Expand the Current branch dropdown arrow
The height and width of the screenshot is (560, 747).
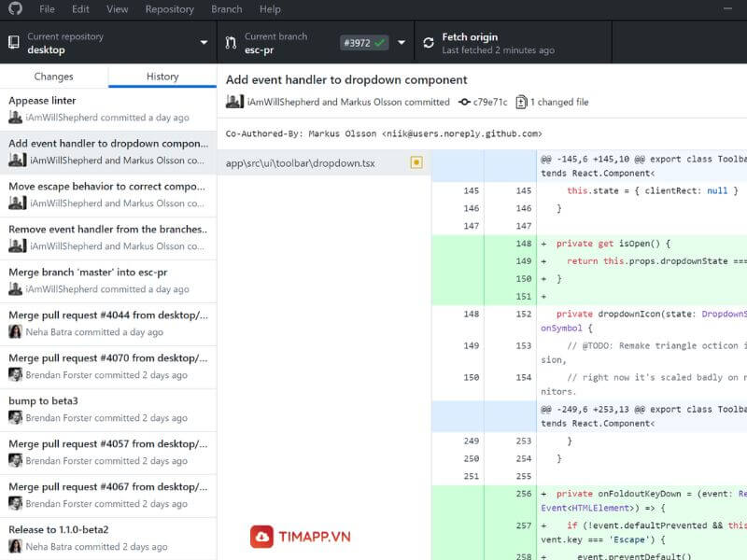(x=402, y=42)
